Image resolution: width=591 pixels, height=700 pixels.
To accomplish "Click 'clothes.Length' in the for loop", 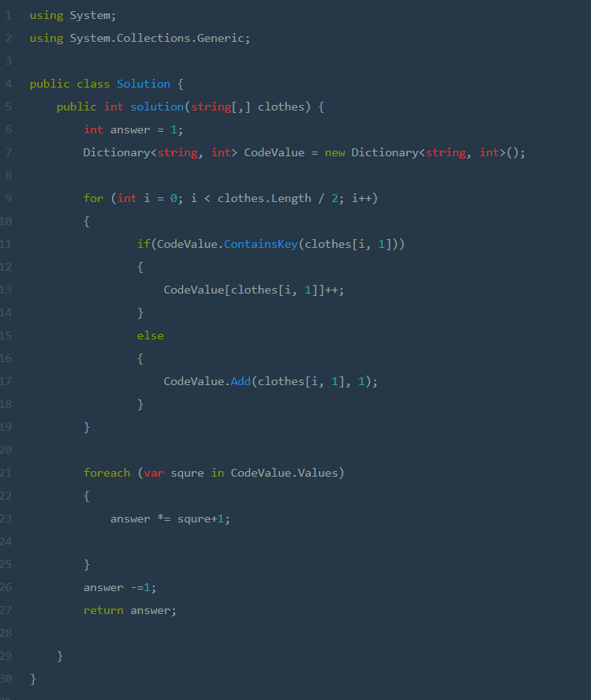I will coord(264,198).
